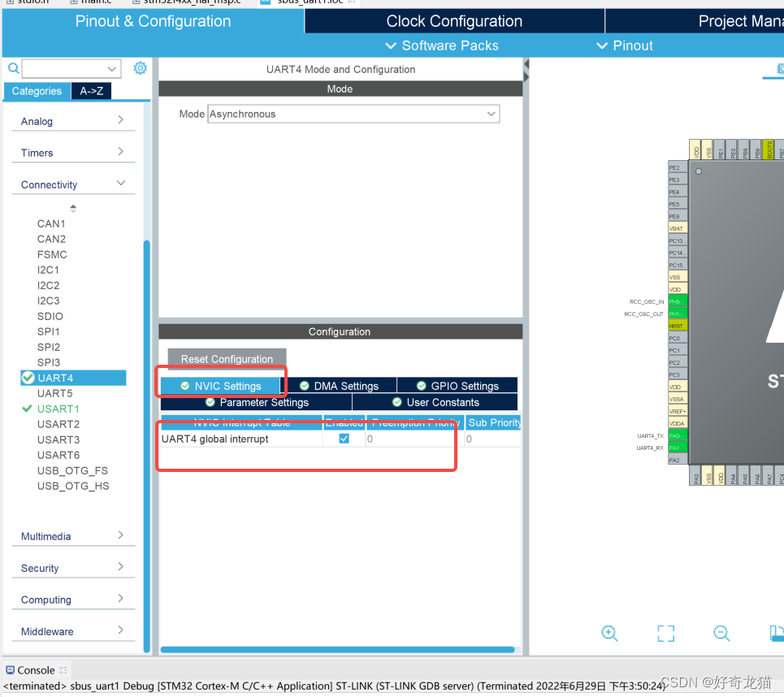Image resolution: width=784 pixels, height=697 pixels.
Task: Zoom in on the chip pinout view
Action: 609,633
